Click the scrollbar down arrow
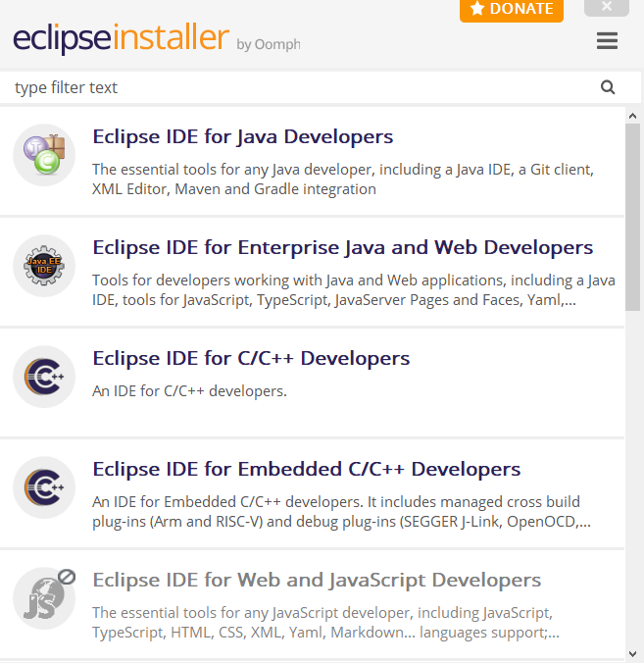 pyautogui.click(x=632, y=654)
